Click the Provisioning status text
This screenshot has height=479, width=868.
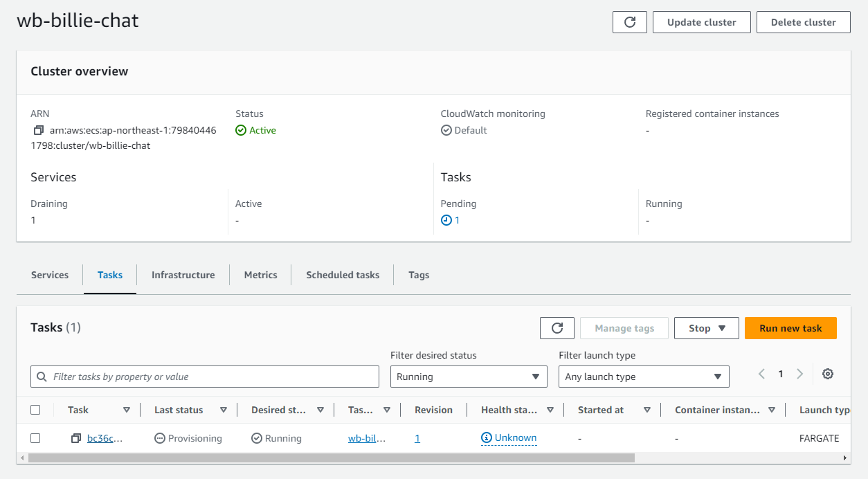195,438
